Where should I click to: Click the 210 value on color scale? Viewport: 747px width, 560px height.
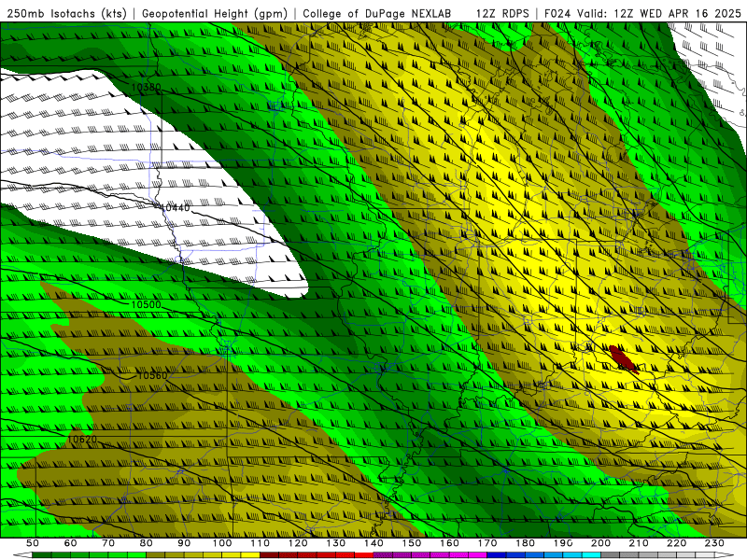[639, 543]
